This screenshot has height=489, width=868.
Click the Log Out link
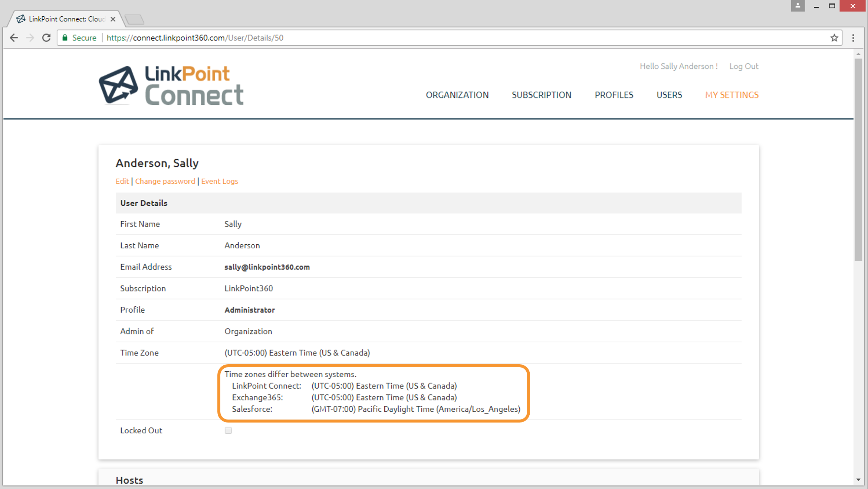pos(744,66)
